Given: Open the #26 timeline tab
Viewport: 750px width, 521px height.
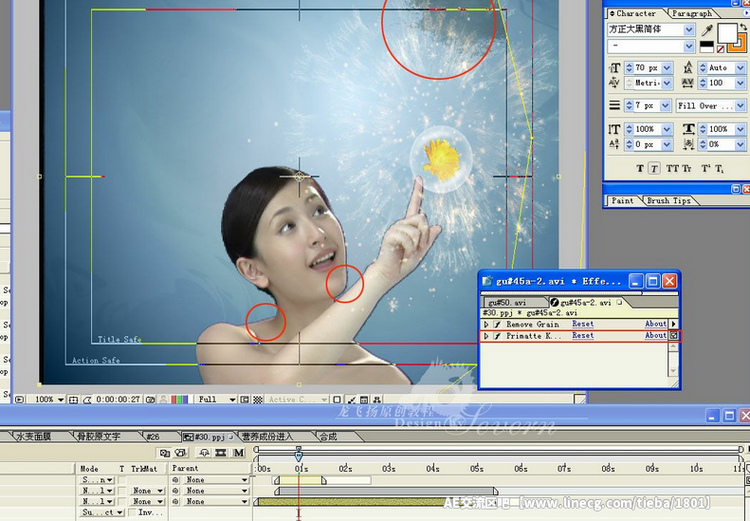Looking at the screenshot, I should (x=153, y=436).
